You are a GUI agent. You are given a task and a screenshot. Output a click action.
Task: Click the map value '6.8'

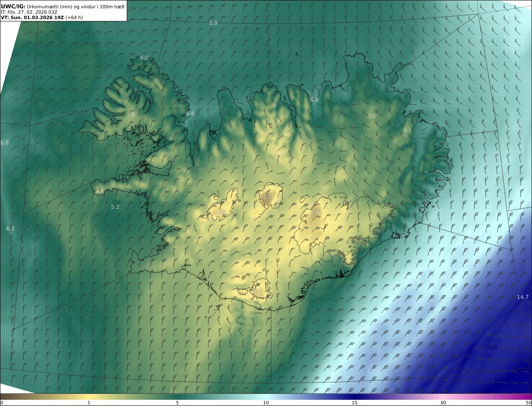tap(5, 142)
